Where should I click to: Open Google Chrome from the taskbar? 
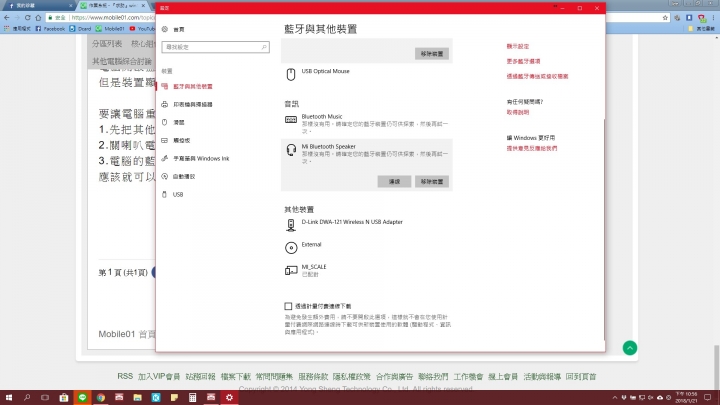[101, 398]
